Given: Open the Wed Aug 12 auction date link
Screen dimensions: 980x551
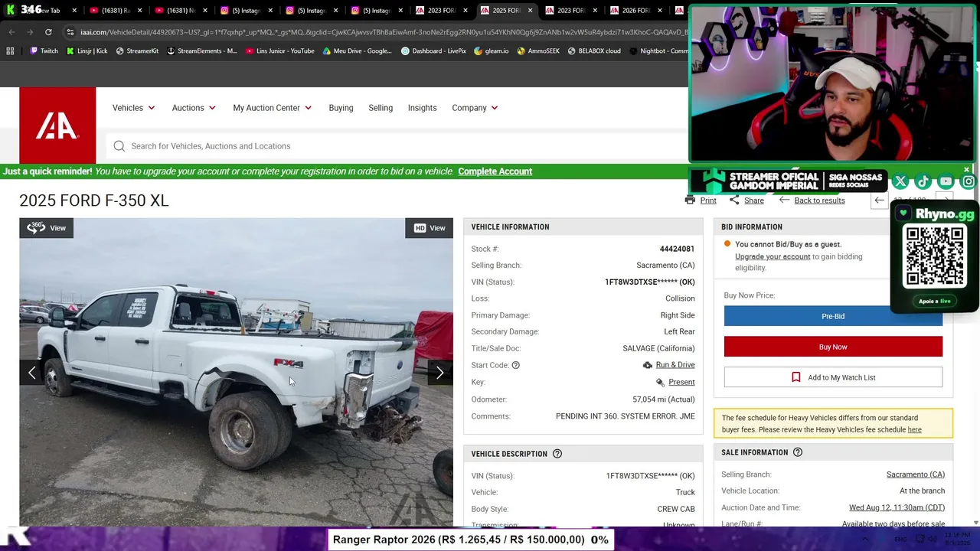Looking at the screenshot, I should pos(897,507).
